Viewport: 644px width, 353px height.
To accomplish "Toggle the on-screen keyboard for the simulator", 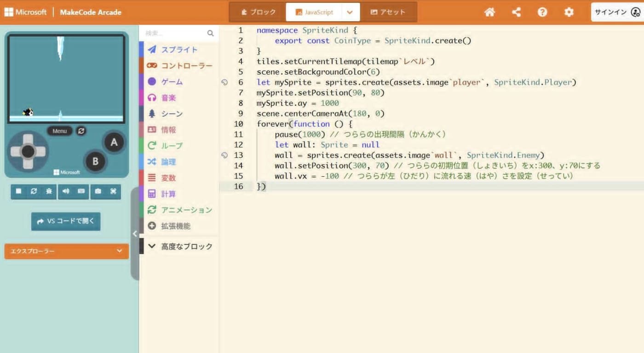I will pyautogui.click(x=82, y=192).
